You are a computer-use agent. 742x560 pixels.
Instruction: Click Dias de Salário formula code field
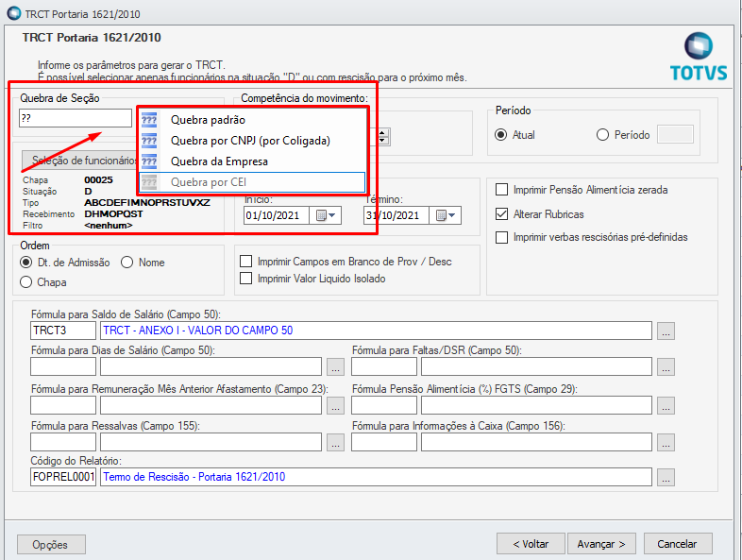click(x=63, y=366)
